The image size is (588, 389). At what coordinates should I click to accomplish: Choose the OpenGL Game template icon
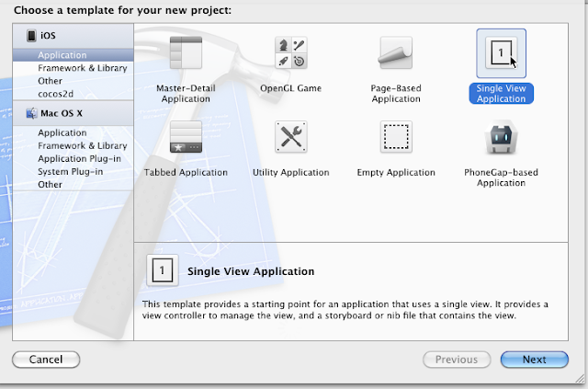(290, 55)
